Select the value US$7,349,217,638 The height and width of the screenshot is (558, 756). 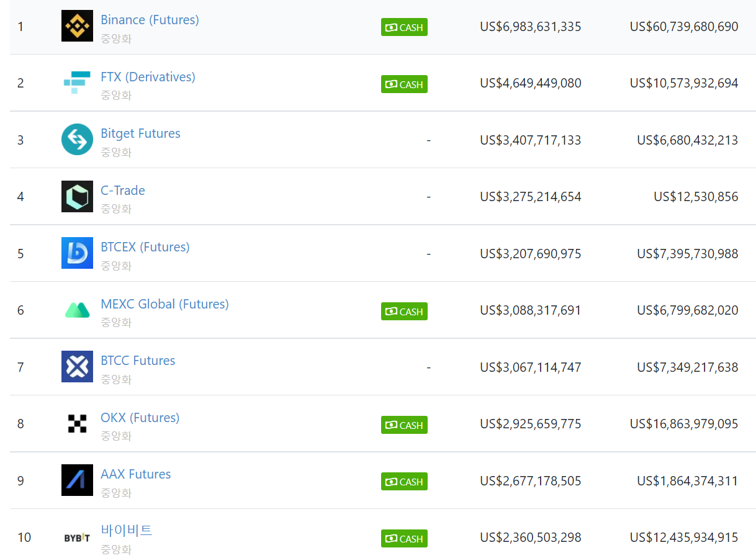[x=688, y=367]
